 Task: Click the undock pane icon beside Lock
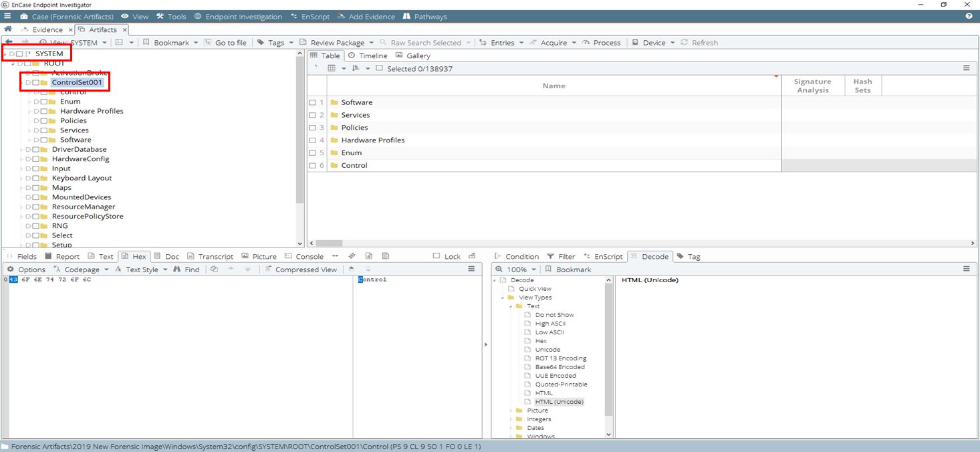tap(472, 256)
